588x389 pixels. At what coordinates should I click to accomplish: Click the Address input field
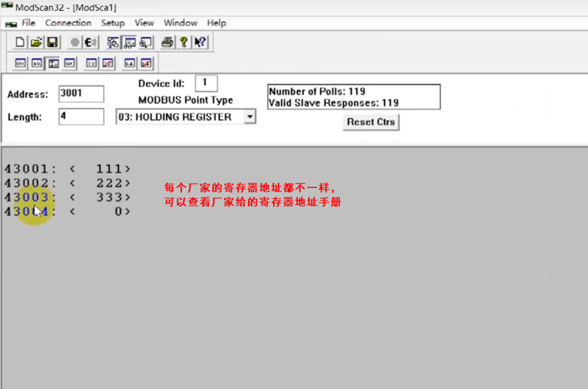[x=81, y=94]
